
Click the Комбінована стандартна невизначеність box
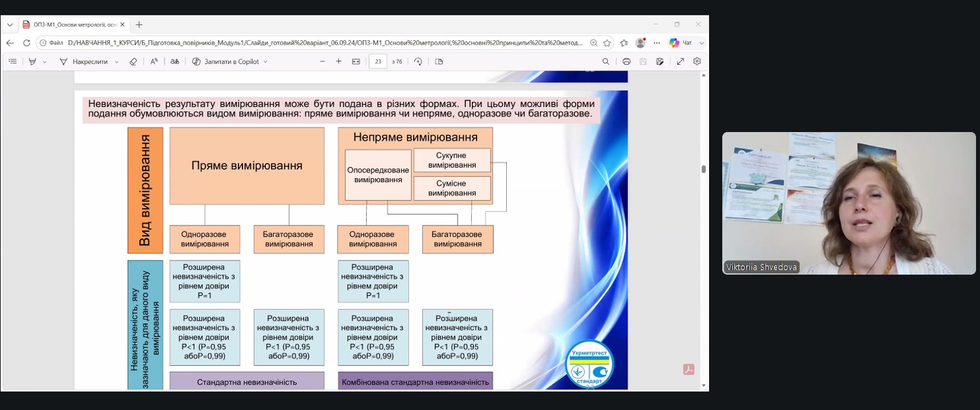[415, 382]
